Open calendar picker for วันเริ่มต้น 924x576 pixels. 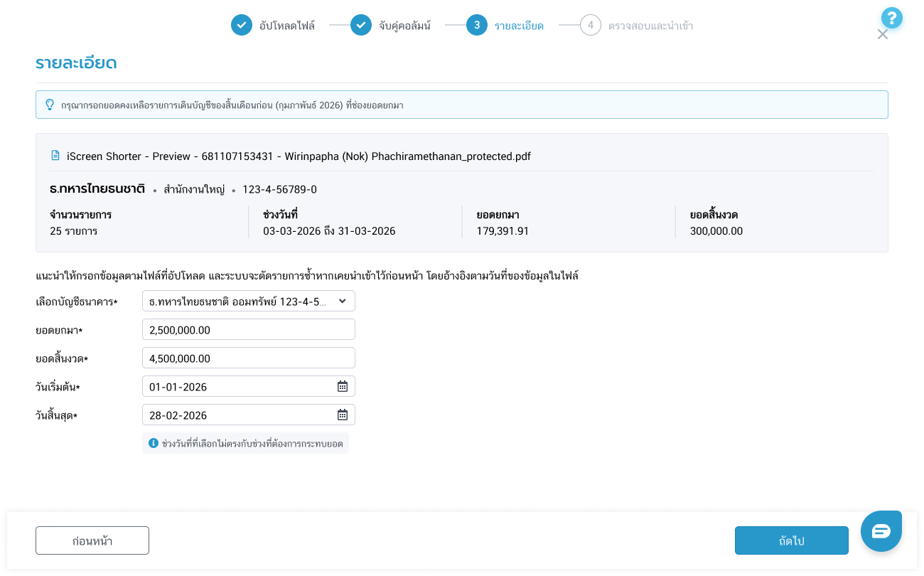point(342,387)
